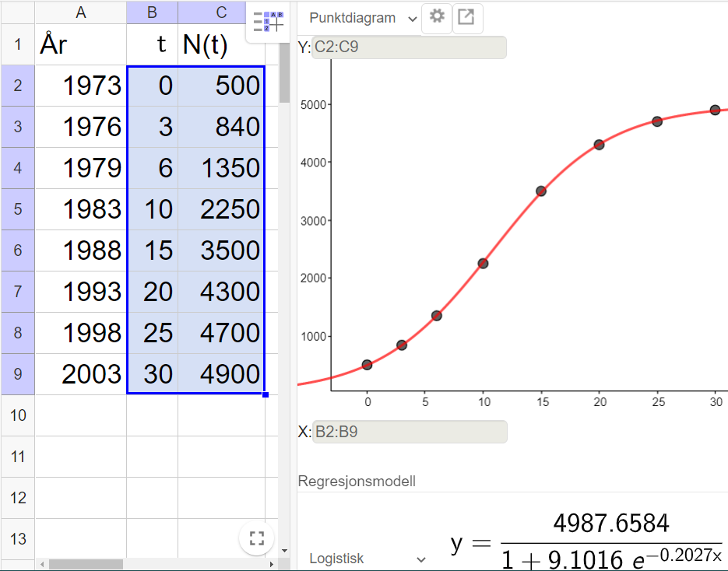Select row 9 header
The width and height of the screenshot is (728, 571).
coord(17,373)
